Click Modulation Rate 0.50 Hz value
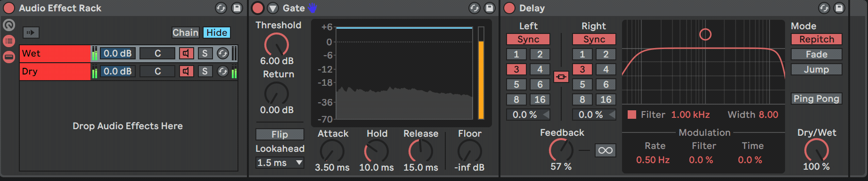868x181 pixels. point(653,160)
